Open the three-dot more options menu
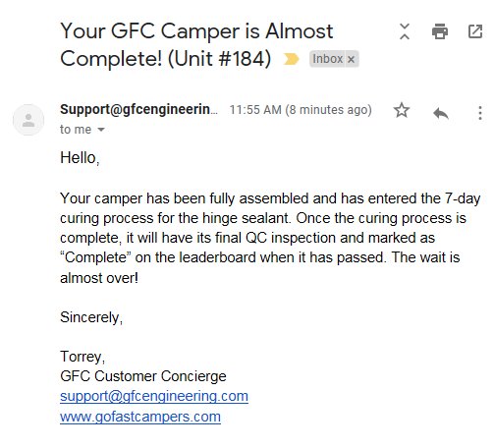Image resolution: width=494 pixels, height=448 pixels. pyautogui.click(x=480, y=113)
